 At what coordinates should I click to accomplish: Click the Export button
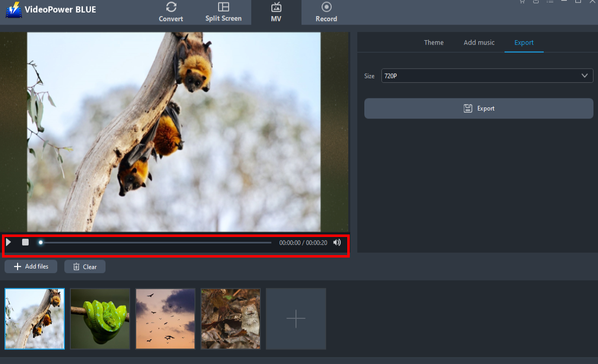pyautogui.click(x=478, y=108)
